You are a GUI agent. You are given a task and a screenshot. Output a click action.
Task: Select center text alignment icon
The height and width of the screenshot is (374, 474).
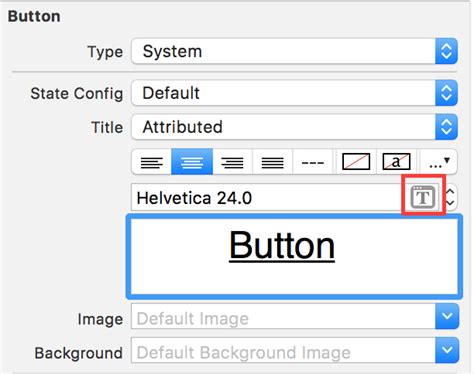click(192, 162)
